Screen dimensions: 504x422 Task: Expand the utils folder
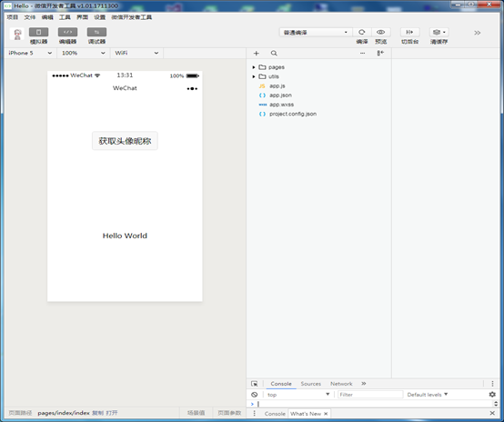(x=254, y=76)
